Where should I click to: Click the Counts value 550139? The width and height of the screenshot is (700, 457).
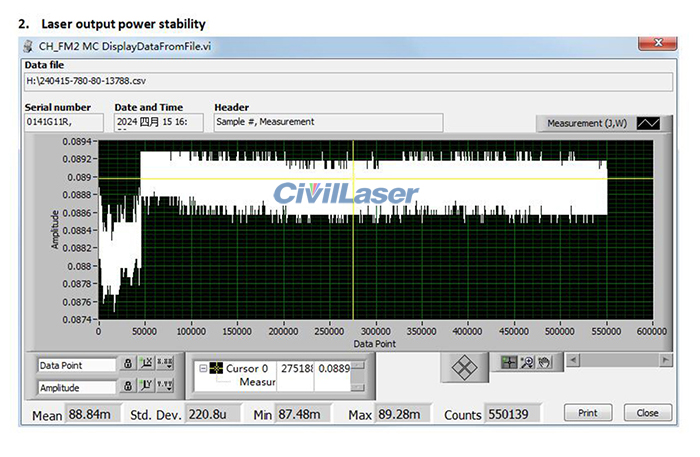pyautogui.click(x=513, y=414)
